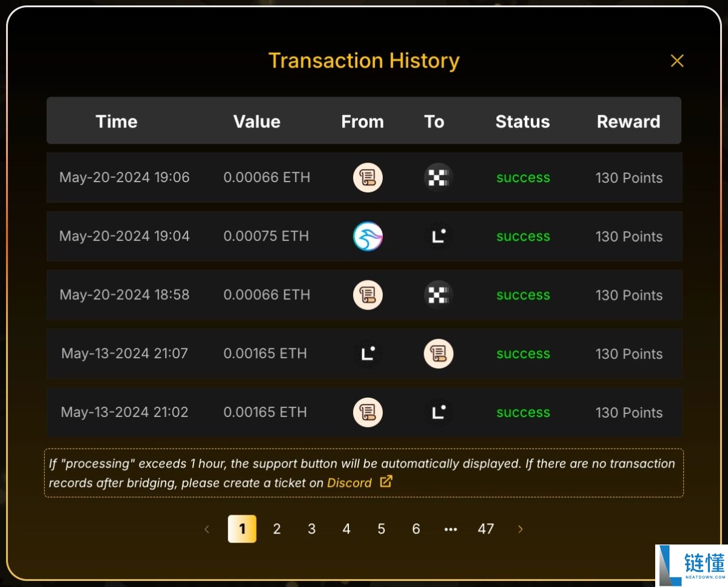The width and height of the screenshot is (728, 587).
Task: Click Linea L icon in 21:07 row's From
Action: (368, 354)
